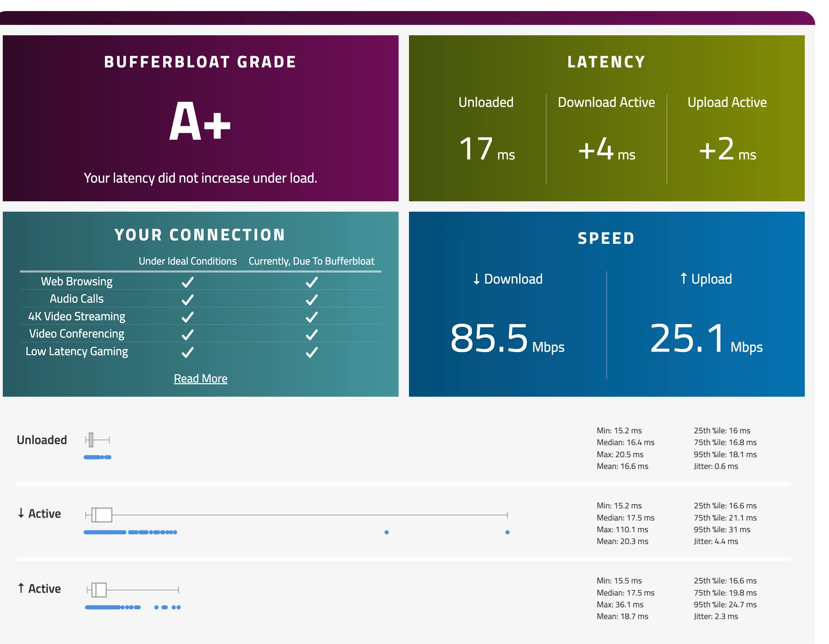Click the Download arrow icon in Speed panel

tap(476, 279)
